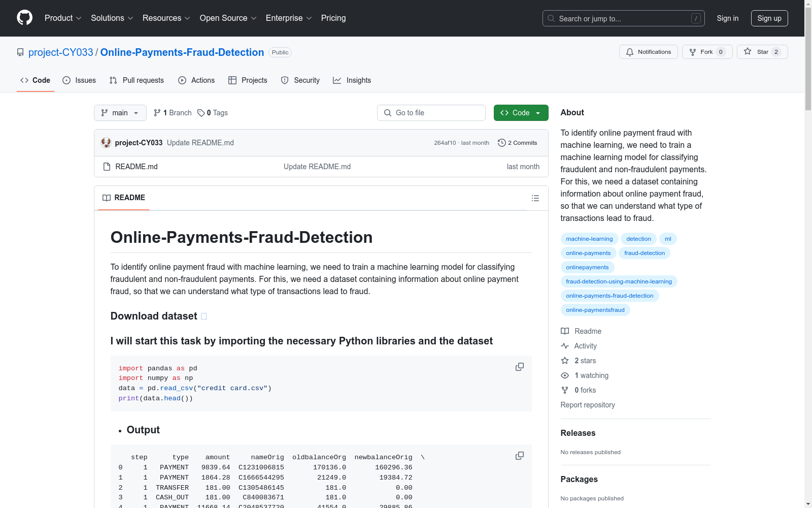Click the fraud-detection topic tag
812x508 pixels.
(x=645, y=253)
